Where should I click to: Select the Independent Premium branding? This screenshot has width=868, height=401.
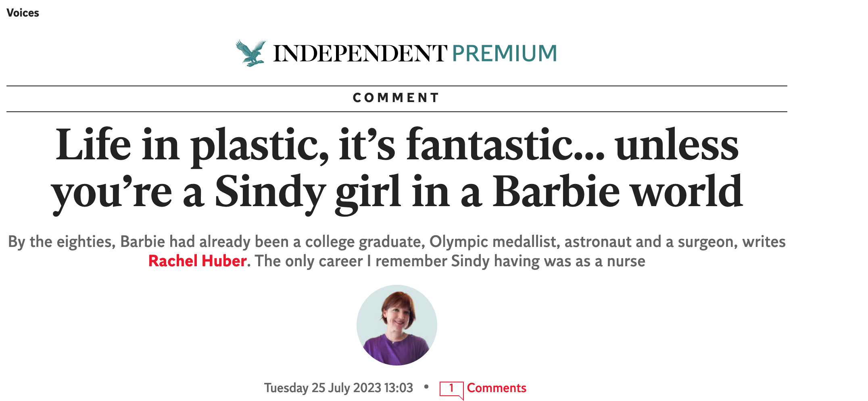click(395, 52)
